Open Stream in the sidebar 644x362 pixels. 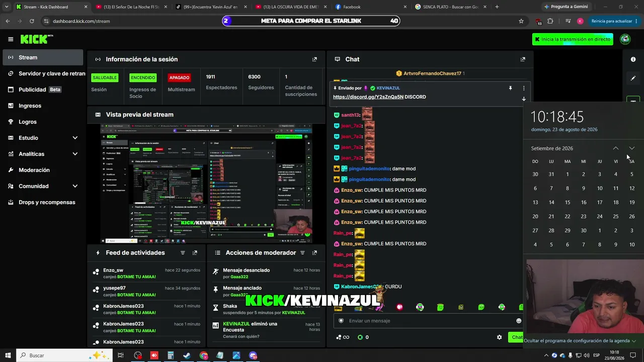43,57
